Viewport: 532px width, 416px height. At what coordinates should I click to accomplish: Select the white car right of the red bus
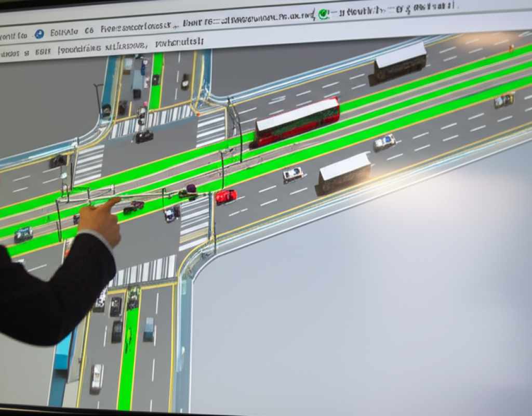tap(384, 142)
